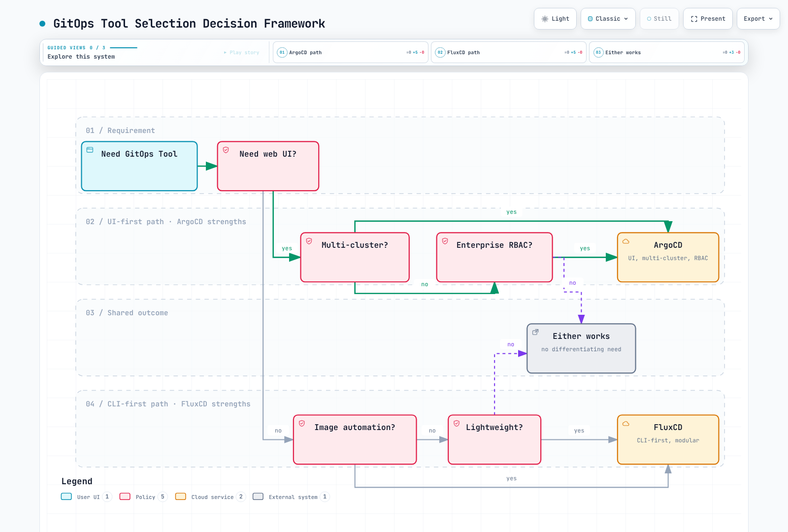
Task: Open the Classic style dropdown
Action: click(x=608, y=19)
